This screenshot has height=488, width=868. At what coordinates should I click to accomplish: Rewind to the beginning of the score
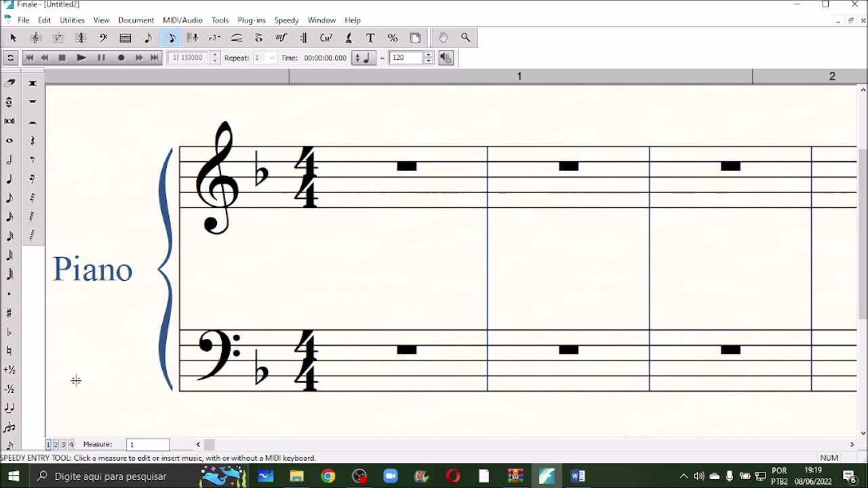tap(29, 58)
